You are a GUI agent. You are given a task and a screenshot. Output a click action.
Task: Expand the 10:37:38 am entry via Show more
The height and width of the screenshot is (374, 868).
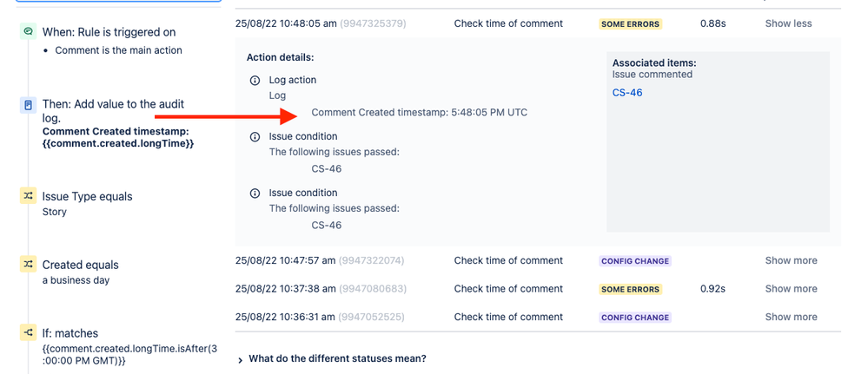[791, 289]
